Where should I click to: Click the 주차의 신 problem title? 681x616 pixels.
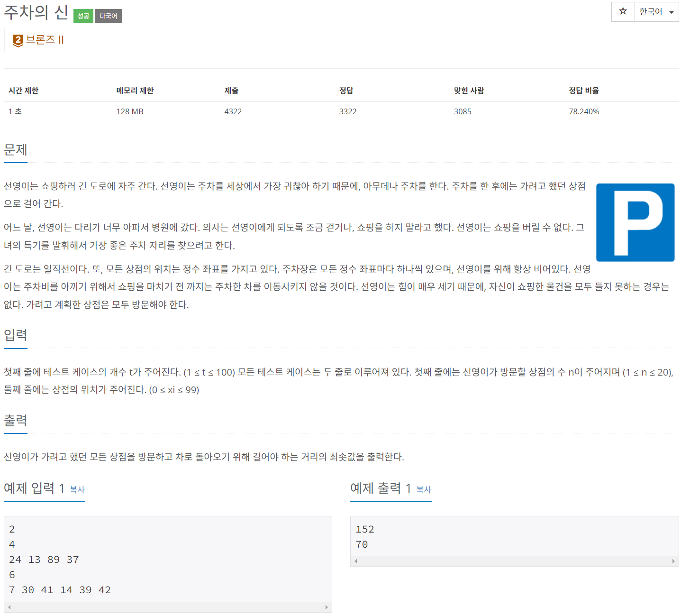(36, 12)
